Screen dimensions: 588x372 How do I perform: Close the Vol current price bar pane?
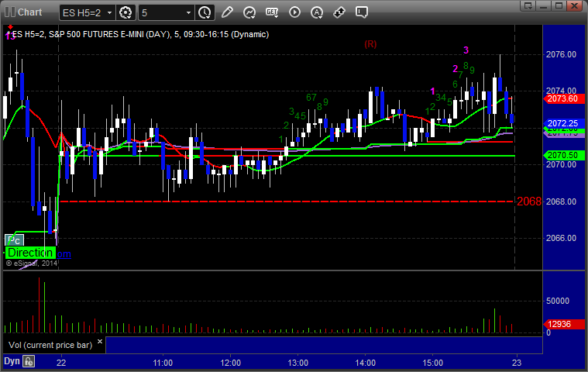100,341
